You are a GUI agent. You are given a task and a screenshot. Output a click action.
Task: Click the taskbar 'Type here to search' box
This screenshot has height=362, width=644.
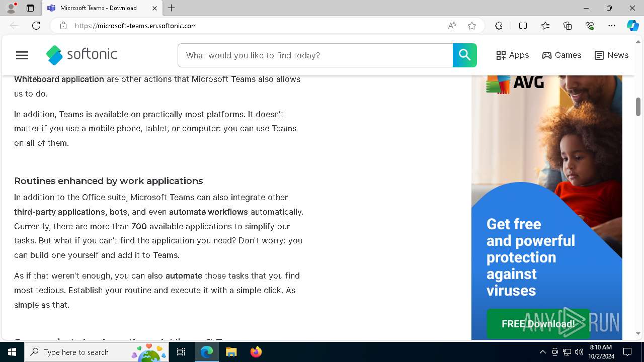click(x=97, y=352)
